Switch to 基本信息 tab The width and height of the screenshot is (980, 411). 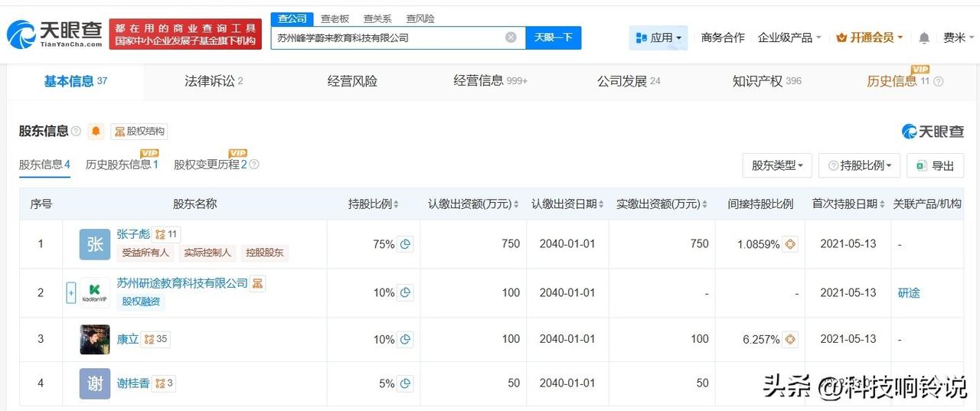click(75, 81)
